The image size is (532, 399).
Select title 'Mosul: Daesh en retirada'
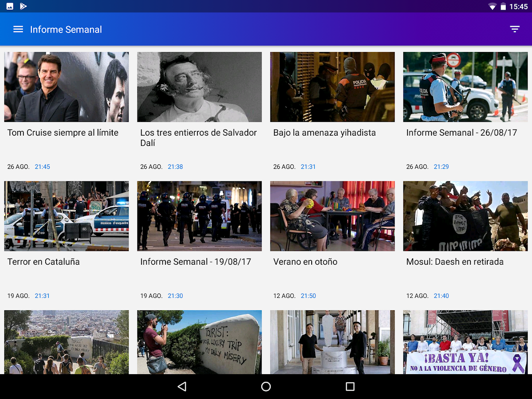455,262
